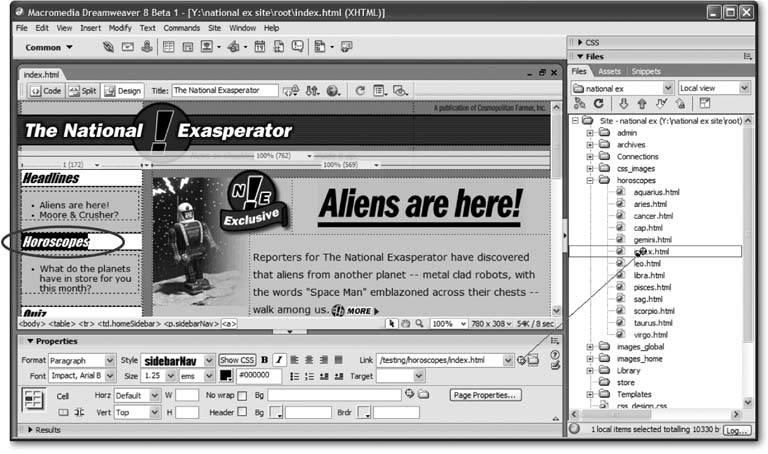Click the Hyperlink icon in Insert bar

click(108, 47)
